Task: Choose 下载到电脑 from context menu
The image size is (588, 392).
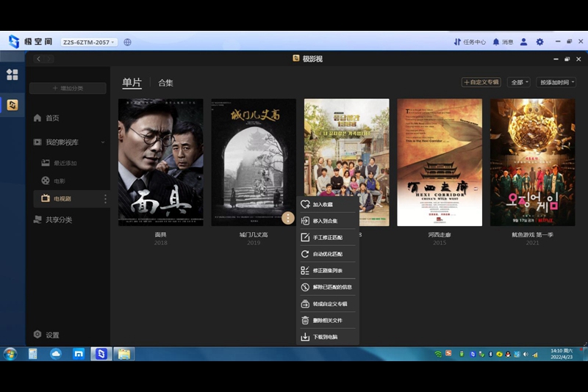Action: pyautogui.click(x=327, y=337)
